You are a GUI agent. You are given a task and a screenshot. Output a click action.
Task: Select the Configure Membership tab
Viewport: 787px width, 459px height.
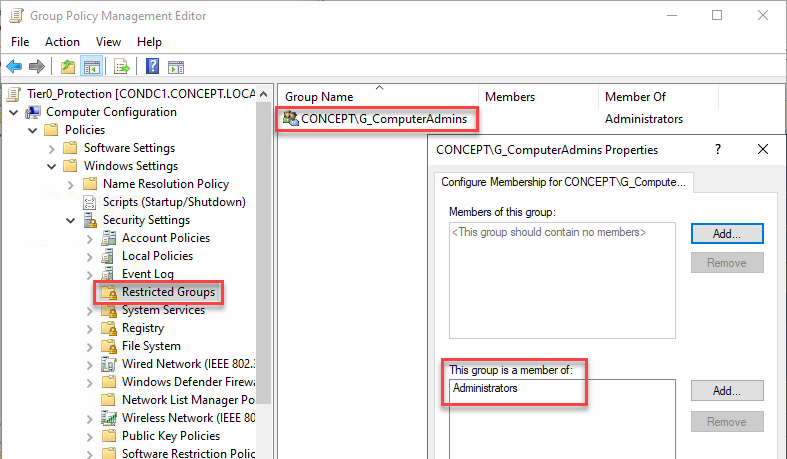(x=563, y=182)
